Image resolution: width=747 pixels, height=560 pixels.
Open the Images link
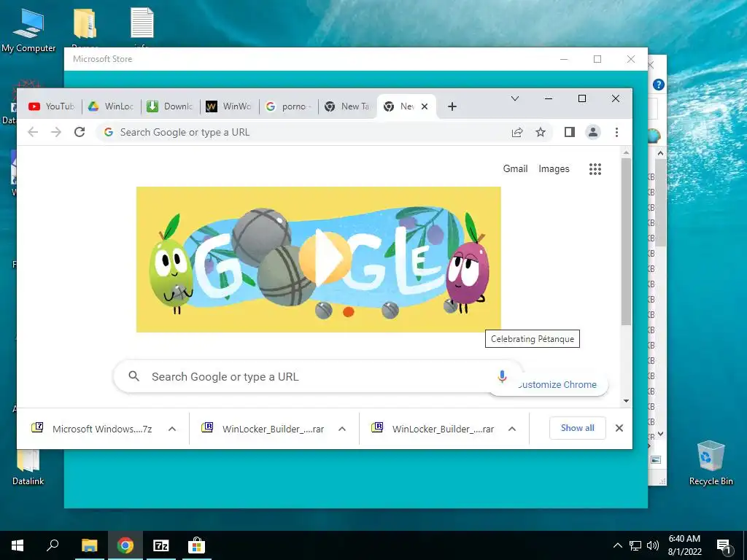click(x=554, y=168)
